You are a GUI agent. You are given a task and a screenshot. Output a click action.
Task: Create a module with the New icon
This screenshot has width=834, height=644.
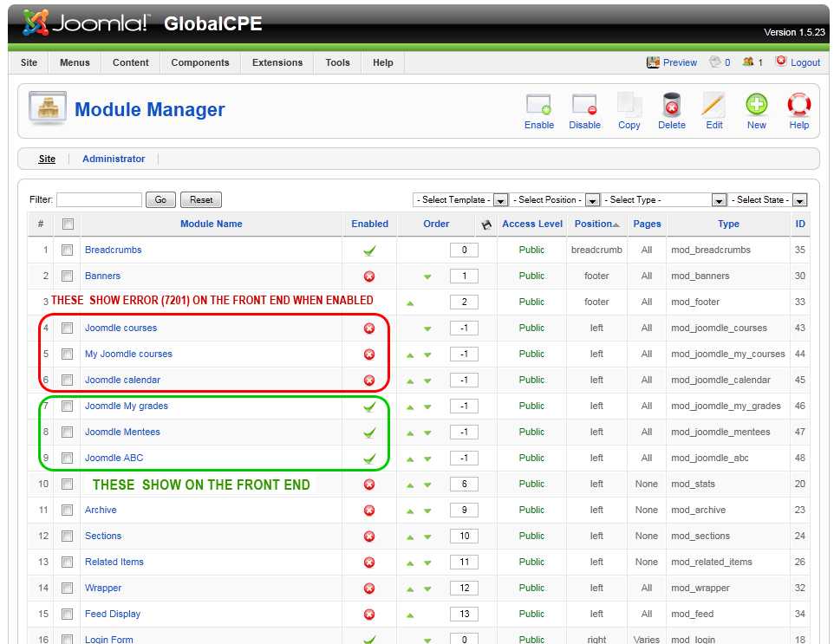pos(755,110)
